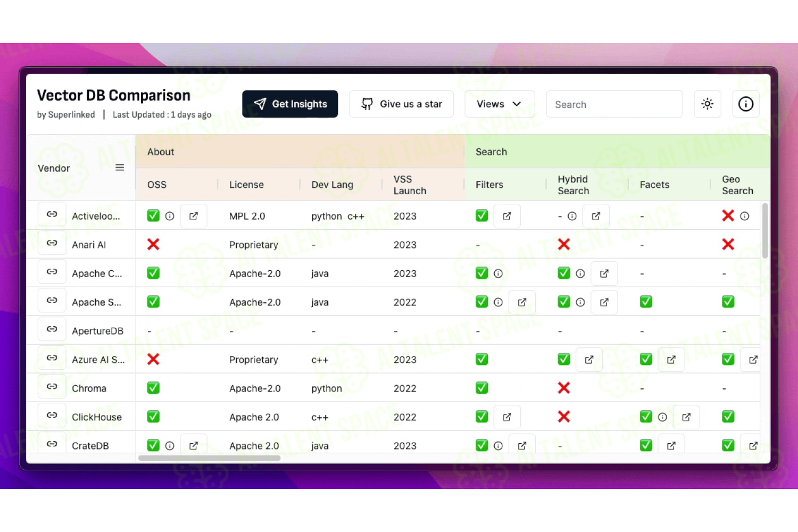Open Hybrid Search external link for Apache S...
This screenshot has height=532, width=798.
pyautogui.click(x=604, y=302)
